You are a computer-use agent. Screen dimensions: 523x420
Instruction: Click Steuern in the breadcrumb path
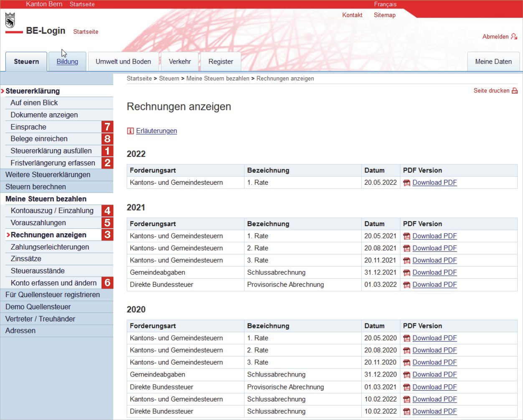click(x=169, y=79)
